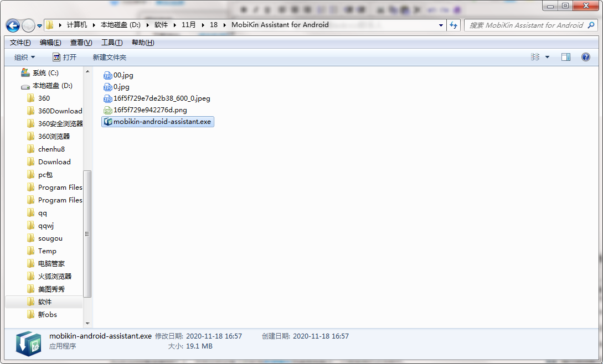Click the folder icon next to sougou
The image size is (603, 364).
[31, 238]
